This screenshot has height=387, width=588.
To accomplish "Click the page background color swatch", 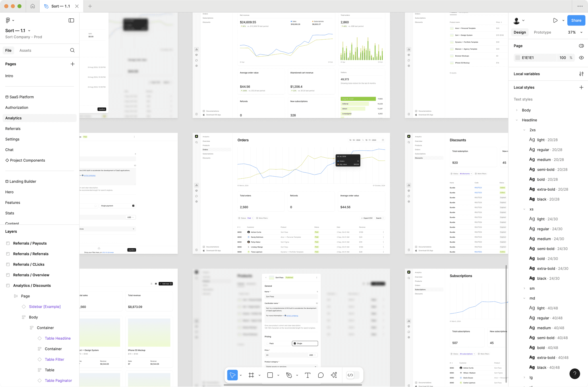I will click(517, 57).
